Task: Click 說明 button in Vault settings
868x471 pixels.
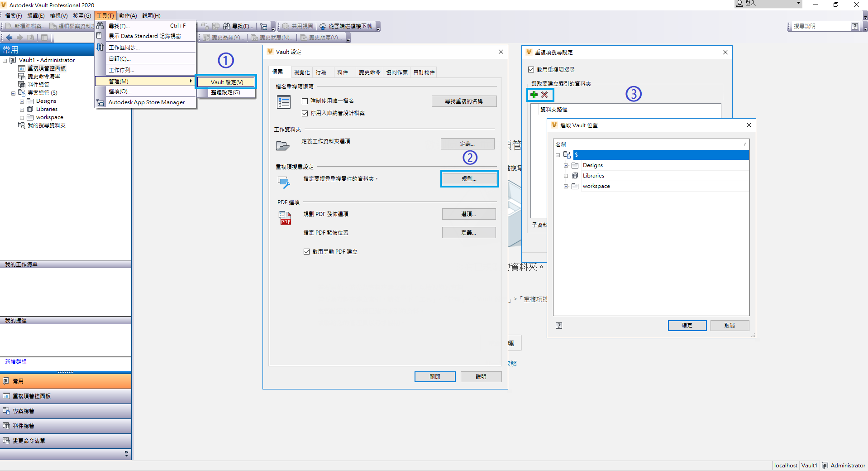Action: tap(481, 377)
